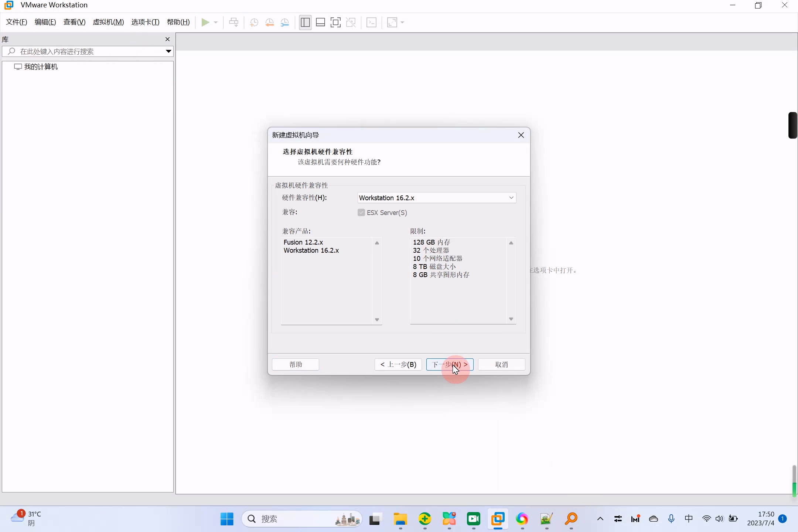Click the 8 GB 共享图形内存 limitation entry
This screenshot has height=532, width=798.
(441, 275)
